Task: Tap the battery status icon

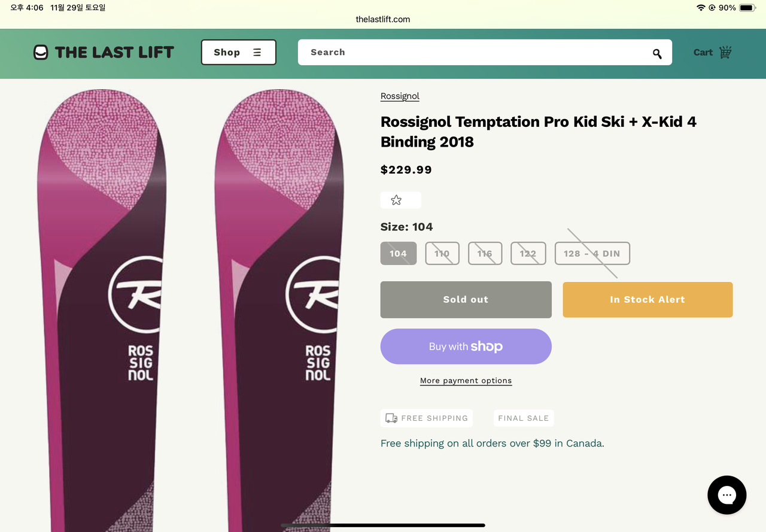Action: coord(747,8)
